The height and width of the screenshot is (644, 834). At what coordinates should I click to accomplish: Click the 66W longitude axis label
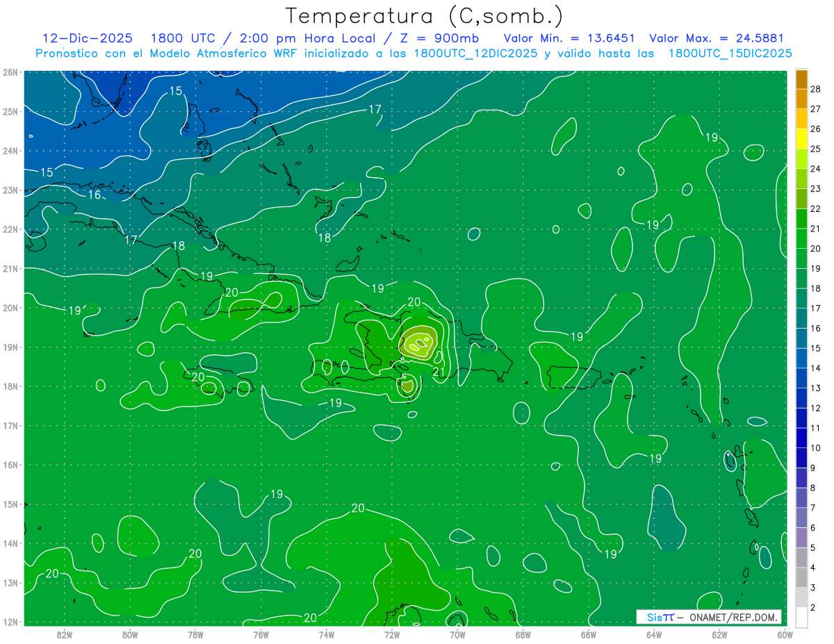[588, 634]
